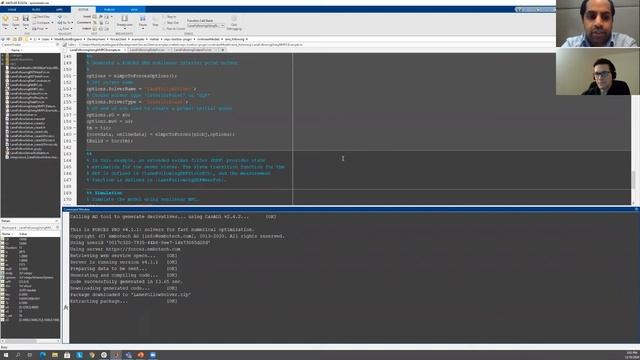Image resolution: width=640 pixels, height=360 pixels.
Task: Open the first editor file tab
Action: coord(95,50)
